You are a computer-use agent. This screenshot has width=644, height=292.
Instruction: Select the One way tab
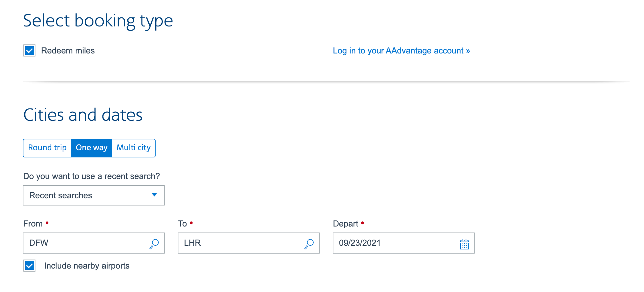[92, 148]
